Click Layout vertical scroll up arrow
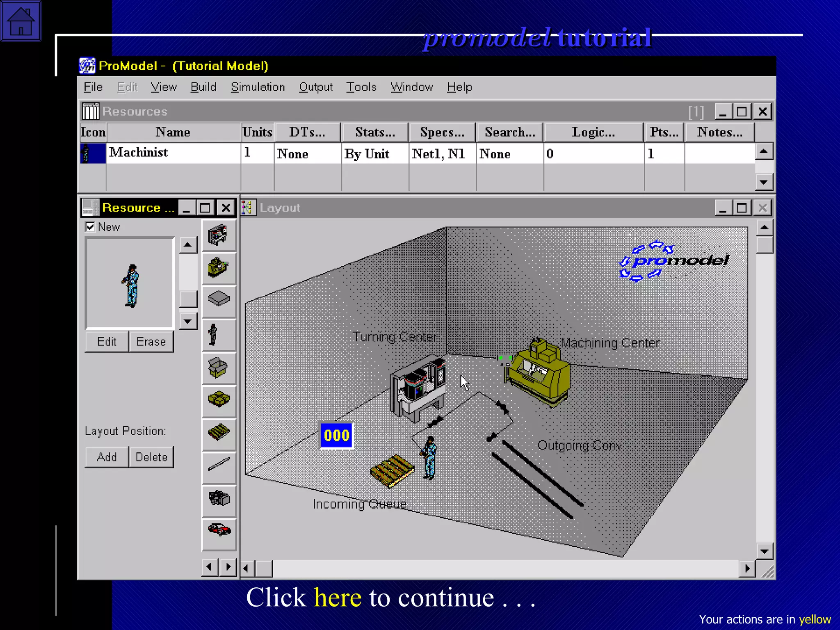Image resolution: width=840 pixels, height=630 pixels. point(765,228)
